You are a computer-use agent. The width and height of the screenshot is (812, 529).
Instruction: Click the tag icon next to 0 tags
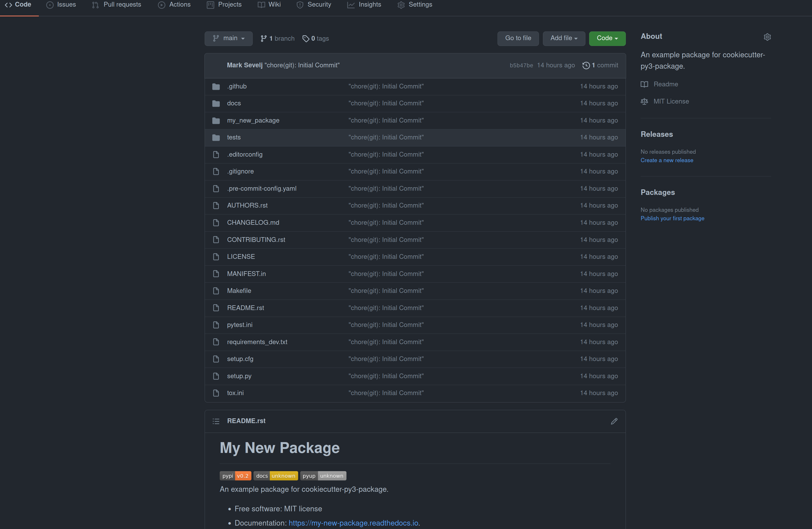coord(306,39)
